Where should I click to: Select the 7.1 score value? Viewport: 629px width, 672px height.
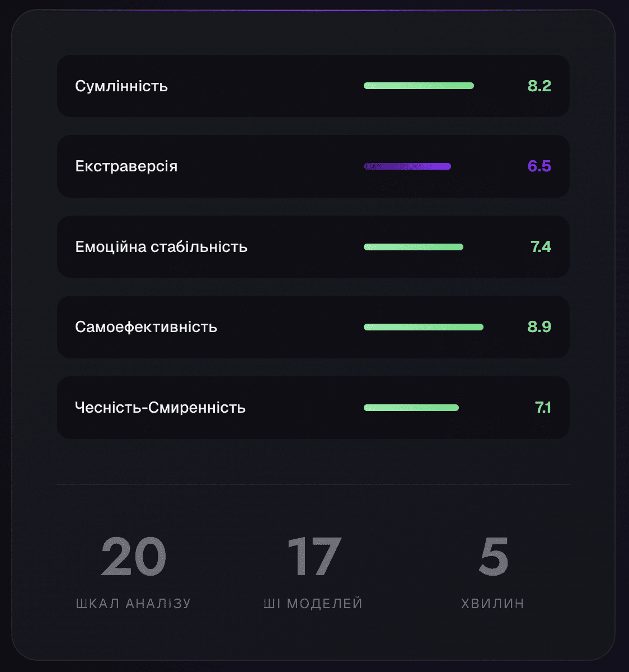tap(543, 408)
